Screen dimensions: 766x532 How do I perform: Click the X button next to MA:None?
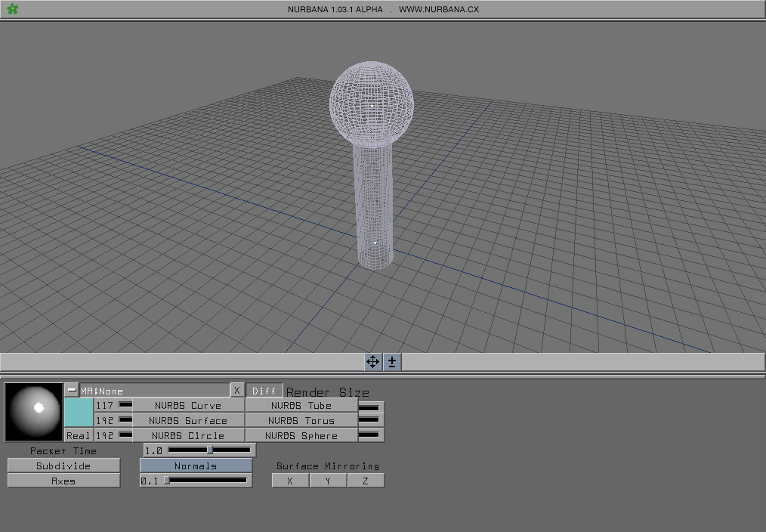click(237, 390)
